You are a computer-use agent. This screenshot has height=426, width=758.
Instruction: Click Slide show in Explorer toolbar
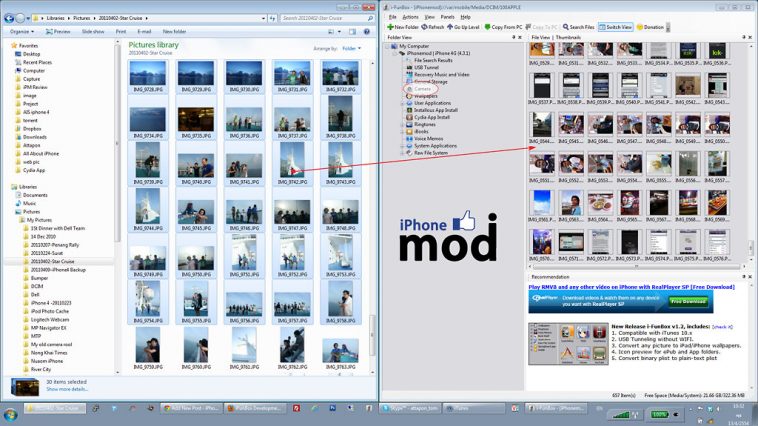click(x=92, y=31)
